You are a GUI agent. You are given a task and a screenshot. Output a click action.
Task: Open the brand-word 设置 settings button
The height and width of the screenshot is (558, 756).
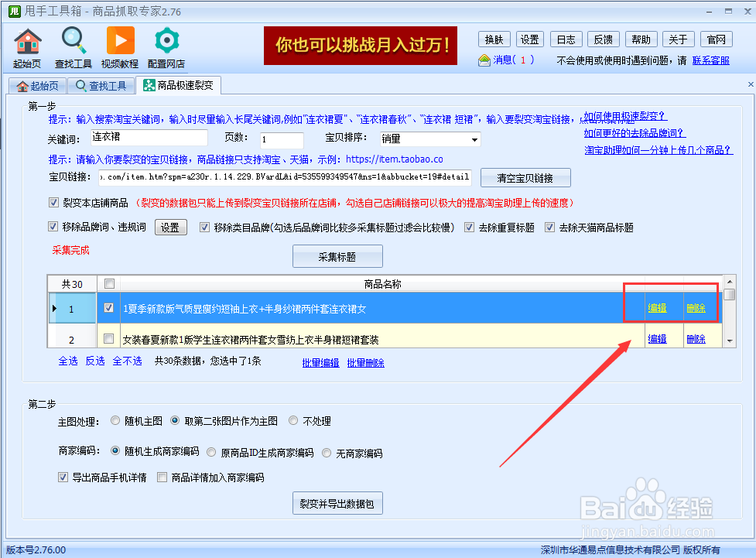tap(170, 228)
